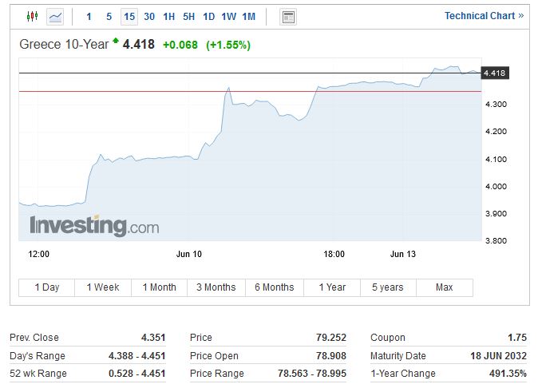542x392 pixels.
Task: Set chart interval to 5H
Action: tap(188, 16)
